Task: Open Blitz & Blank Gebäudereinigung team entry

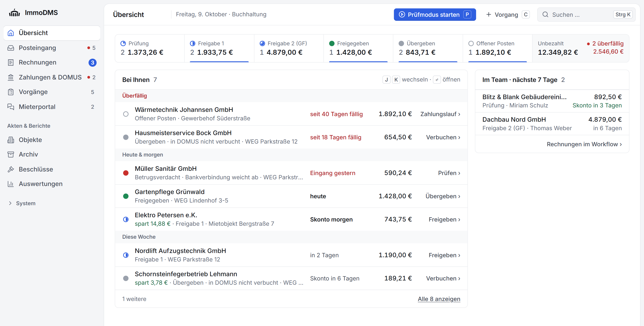Action: tap(552, 101)
